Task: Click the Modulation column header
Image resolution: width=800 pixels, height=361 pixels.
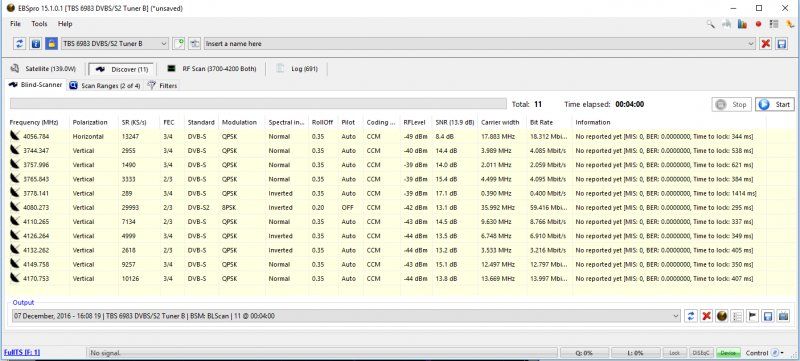Action: (x=239, y=122)
